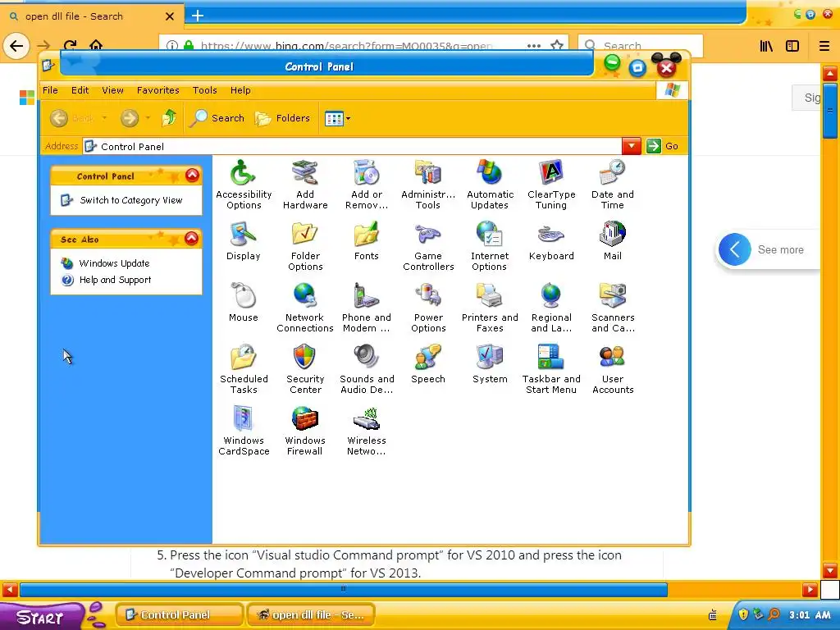Image resolution: width=840 pixels, height=630 pixels.
Task: Open Add Hardware applet
Action: pyautogui.click(x=305, y=185)
